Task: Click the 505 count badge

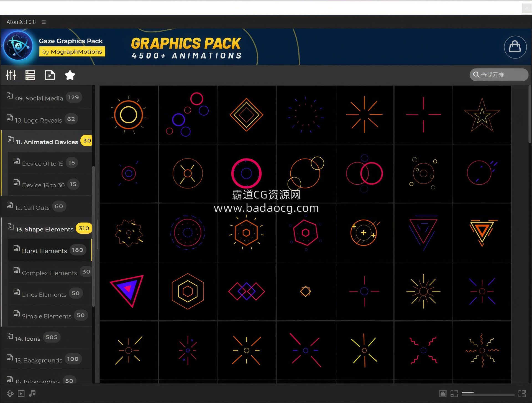Action: pos(52,337)
